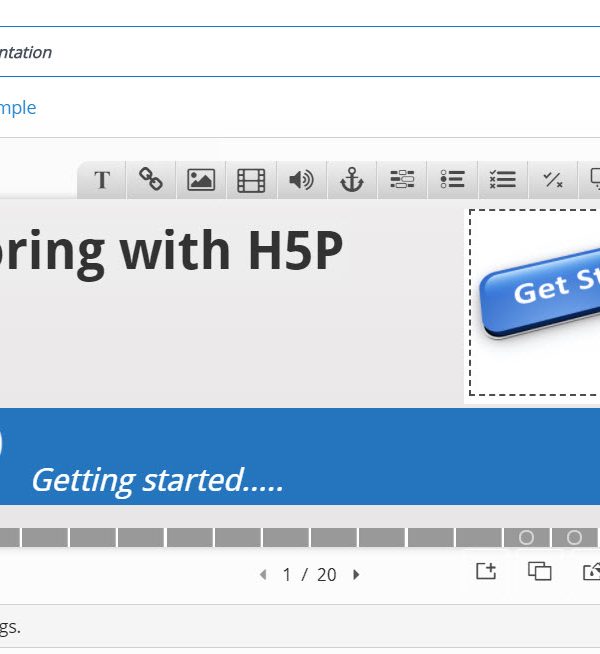Select the Text tool in the toolbar
600x654 pixels.
(x=102, y=180)
